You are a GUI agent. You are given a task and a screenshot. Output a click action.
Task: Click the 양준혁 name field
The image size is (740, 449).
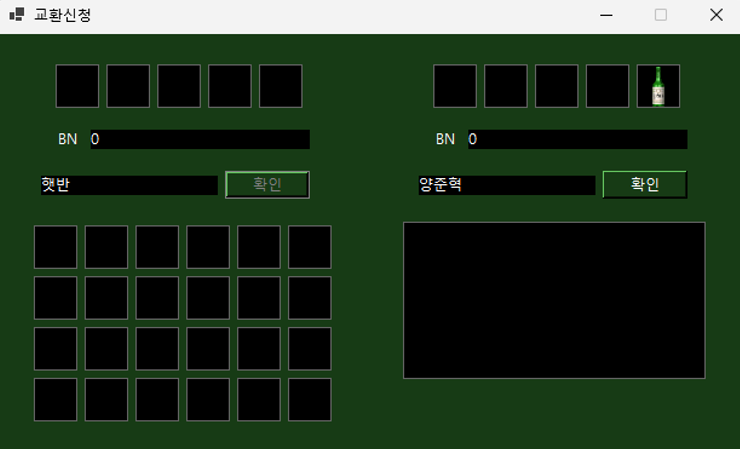pos(506,185)
